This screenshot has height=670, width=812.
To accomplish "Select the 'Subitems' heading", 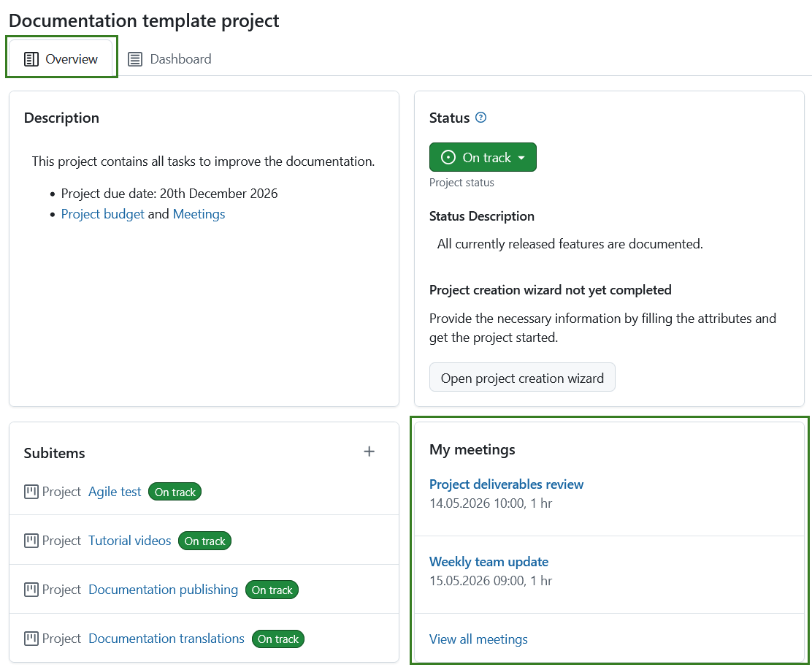I will coord(54,453).
